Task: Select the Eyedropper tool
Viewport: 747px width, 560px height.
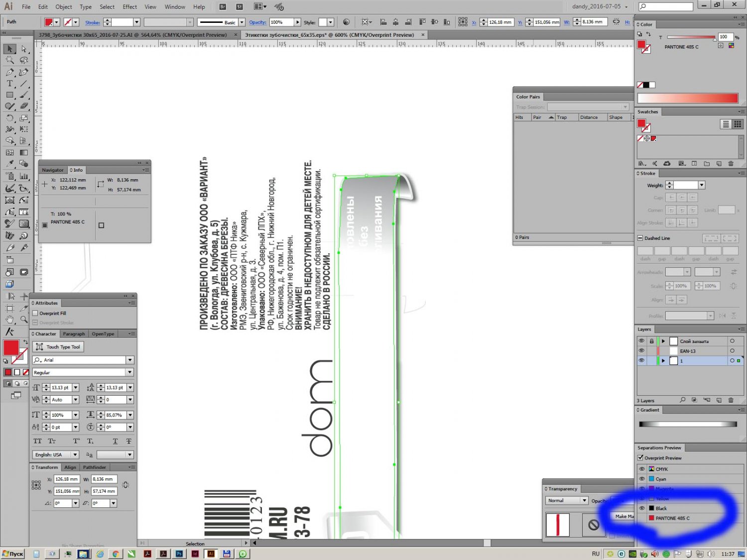Action: point(9,164)
